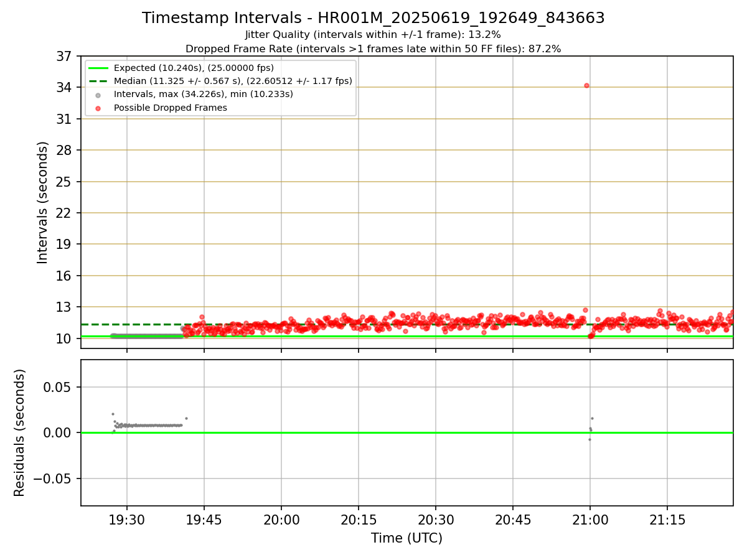747x560 pixels.
Task: Click the gray interval cluster near 19:35
Action: [x=147, y=336]
